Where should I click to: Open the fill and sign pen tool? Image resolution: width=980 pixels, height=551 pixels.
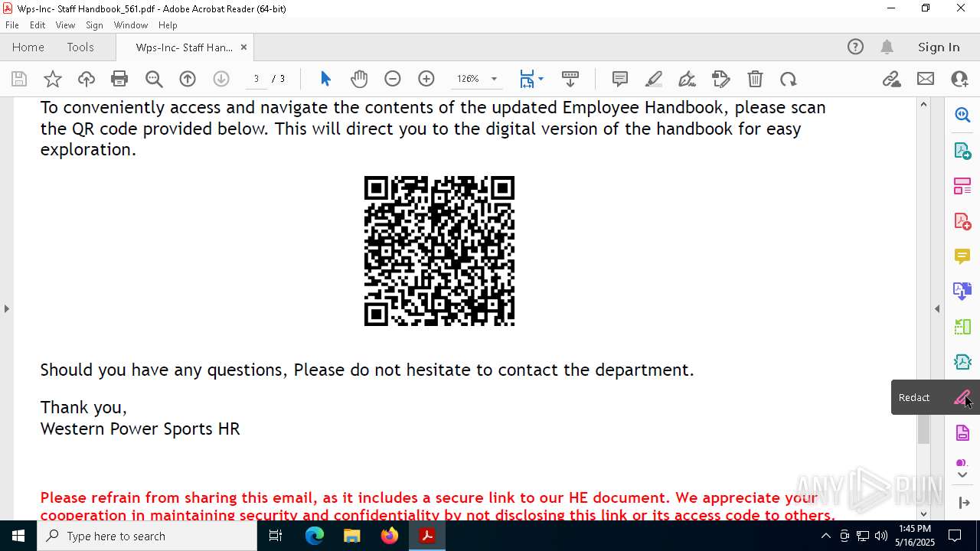coord(688,79)
